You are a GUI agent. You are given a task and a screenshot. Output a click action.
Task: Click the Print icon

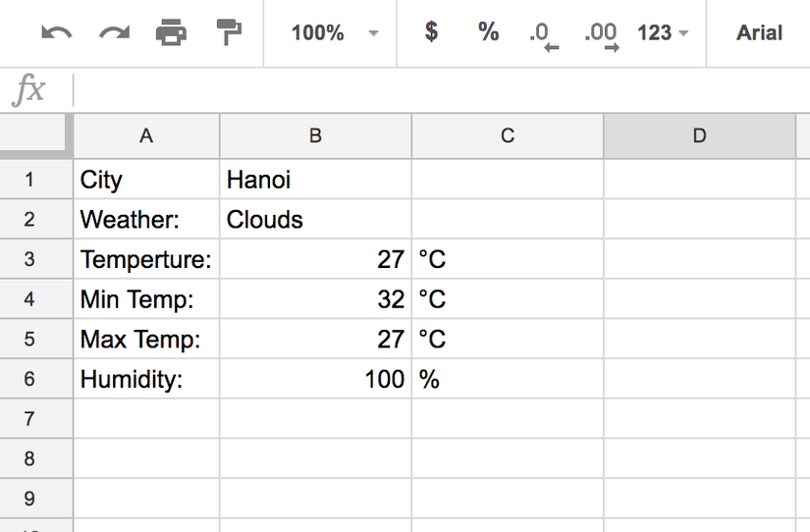coord(171,33)
